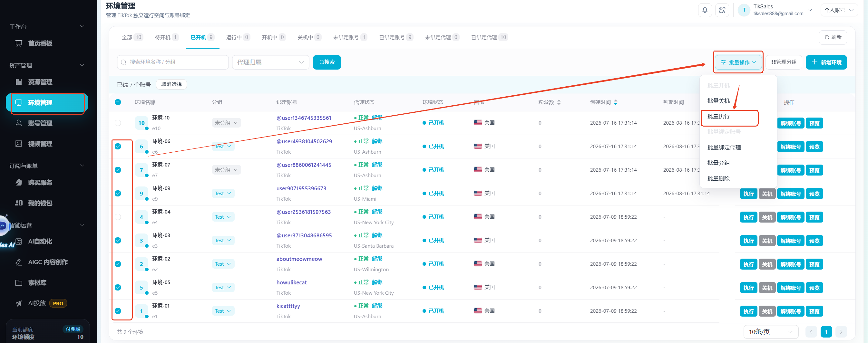Viewport: 868px width, 343px height.
Task: Open Test group dropdown for 环境-09
Action: coord(223,194)
